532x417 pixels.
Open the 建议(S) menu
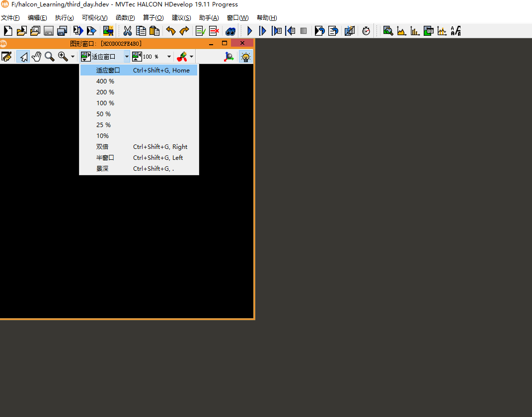(181, 18)
